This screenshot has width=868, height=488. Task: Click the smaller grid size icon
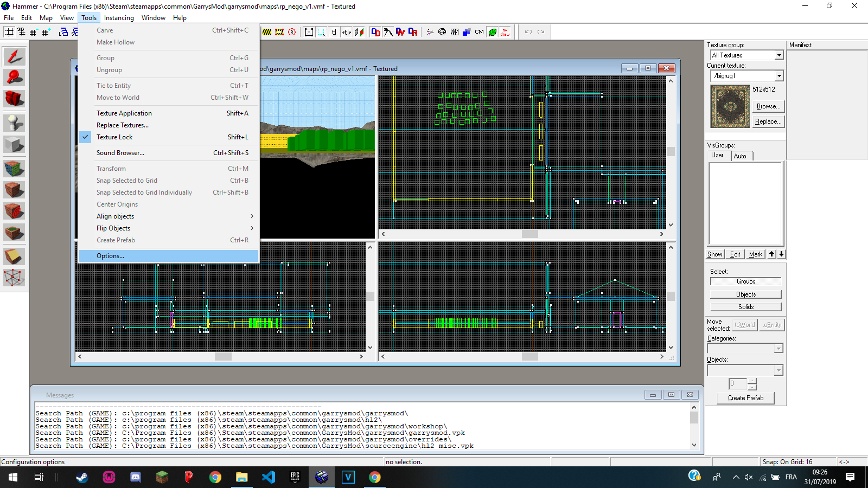coord(34,32)
